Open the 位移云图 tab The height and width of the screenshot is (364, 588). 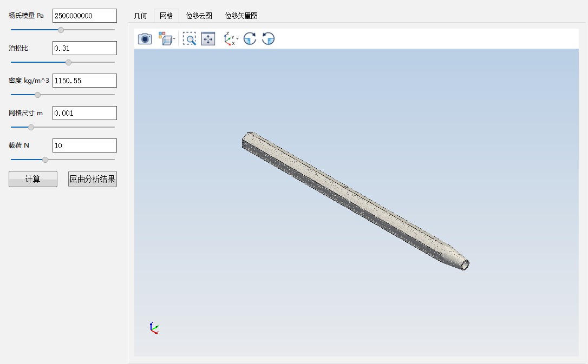(199, 16)
